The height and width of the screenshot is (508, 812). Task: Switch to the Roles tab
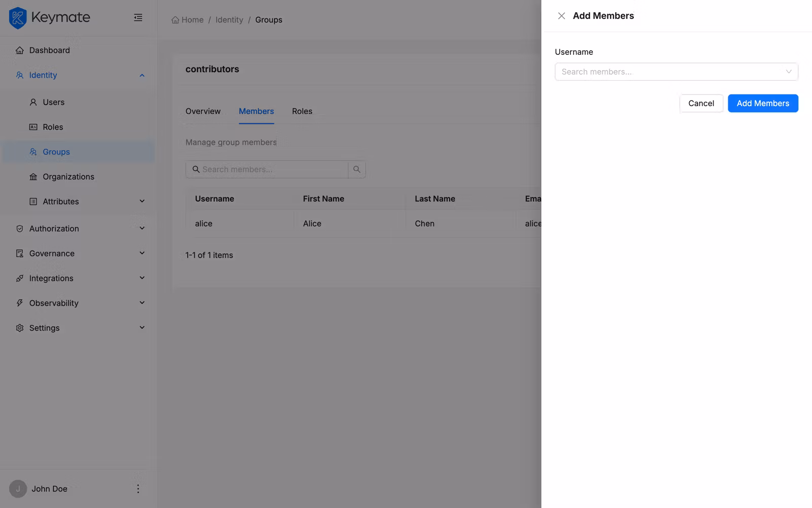click(x=302, y=111)
